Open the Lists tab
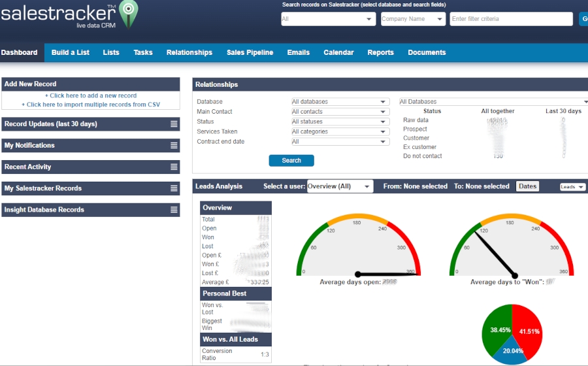 tap(111, 52)
